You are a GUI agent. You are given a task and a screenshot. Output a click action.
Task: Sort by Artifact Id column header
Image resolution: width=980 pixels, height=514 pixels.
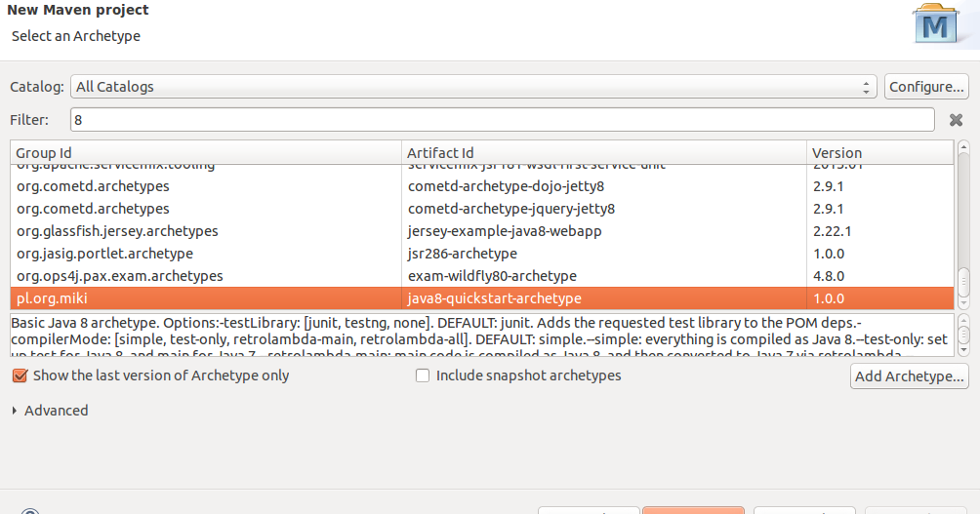point(604,153)
